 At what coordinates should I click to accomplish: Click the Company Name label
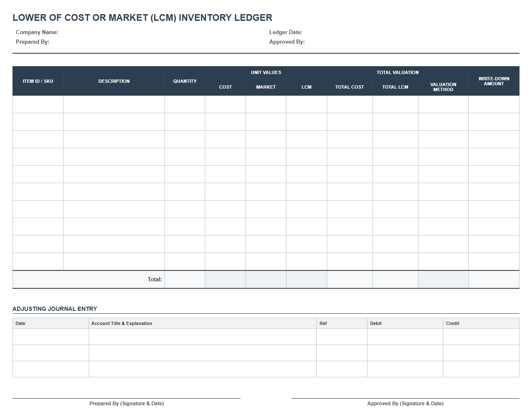tap(37, 32)
